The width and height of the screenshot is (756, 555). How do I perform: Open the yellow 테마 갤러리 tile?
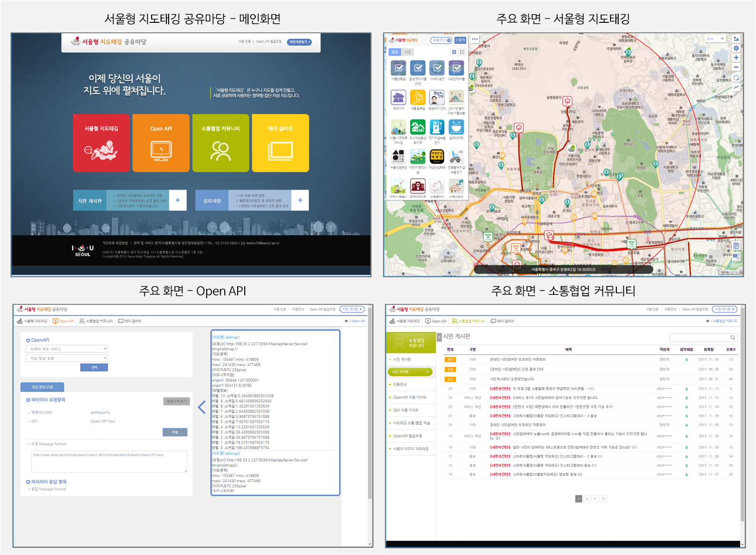tap(280, 143)
